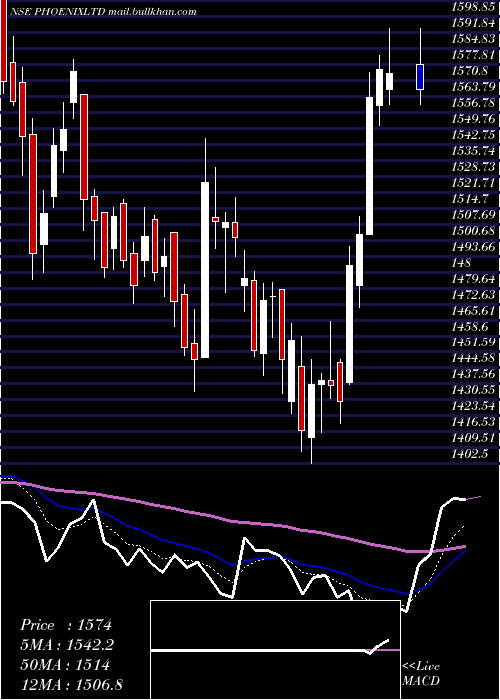Click the 1521.71 price axis label
The height and width of the screenshot is (700, 500).
[x=474, y=183]
